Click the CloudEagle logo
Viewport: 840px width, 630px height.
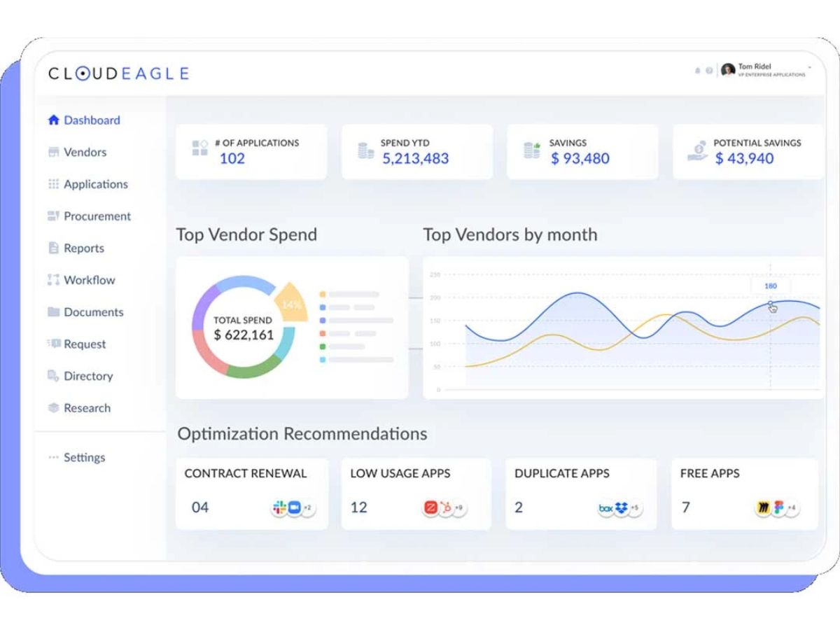pyautogui.click(x=119, y=73)
